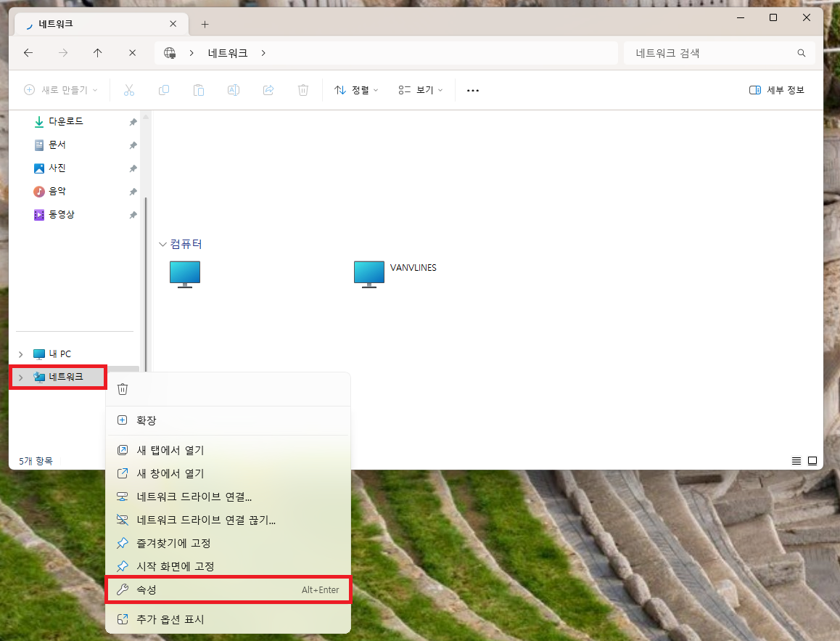840x641 pixels.
Task: Click the Copy icon in the toolbar
Action: tap(163, 89)
